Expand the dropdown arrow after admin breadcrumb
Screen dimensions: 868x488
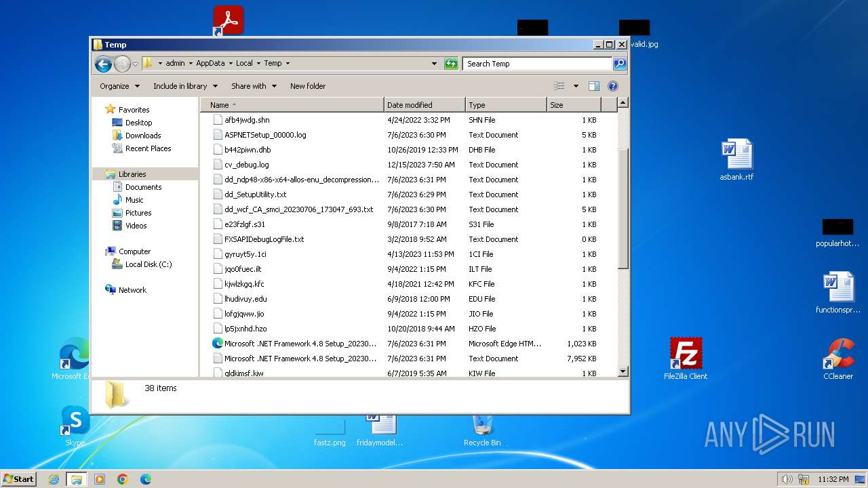[191, 64]
